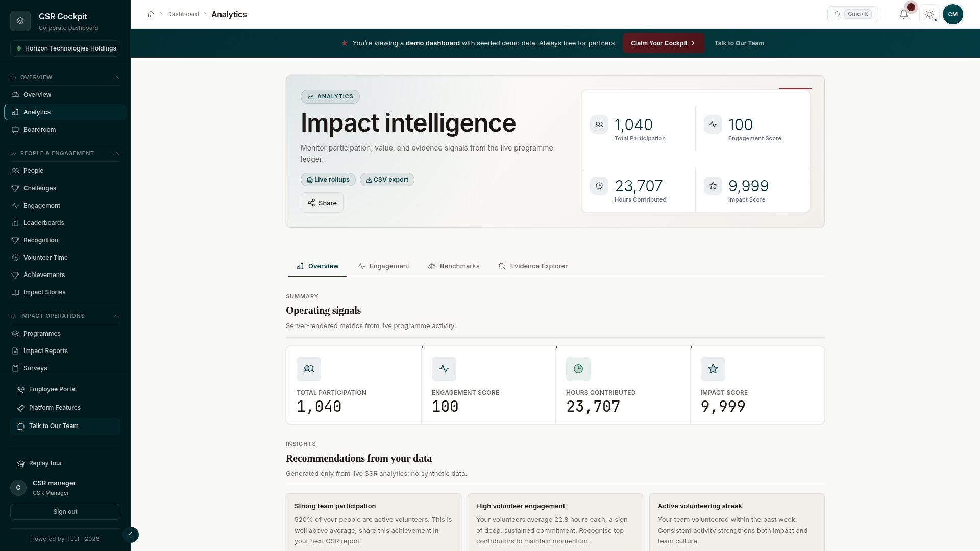The image size is (980, 551).
Task: Click the Platform Features sparkle icon
Action: point(21,408)
